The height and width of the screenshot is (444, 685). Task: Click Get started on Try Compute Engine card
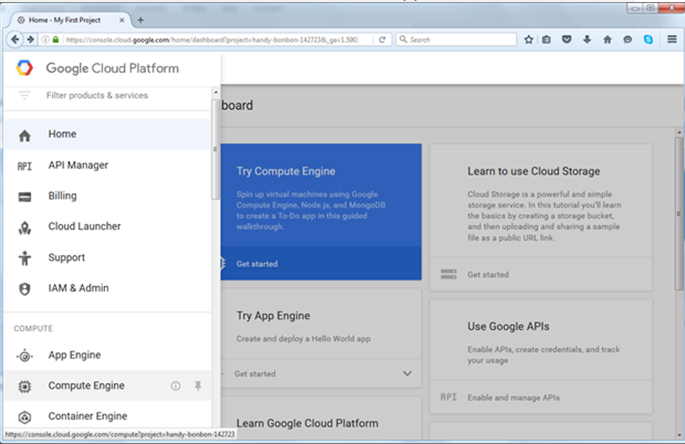click(257, 264)
